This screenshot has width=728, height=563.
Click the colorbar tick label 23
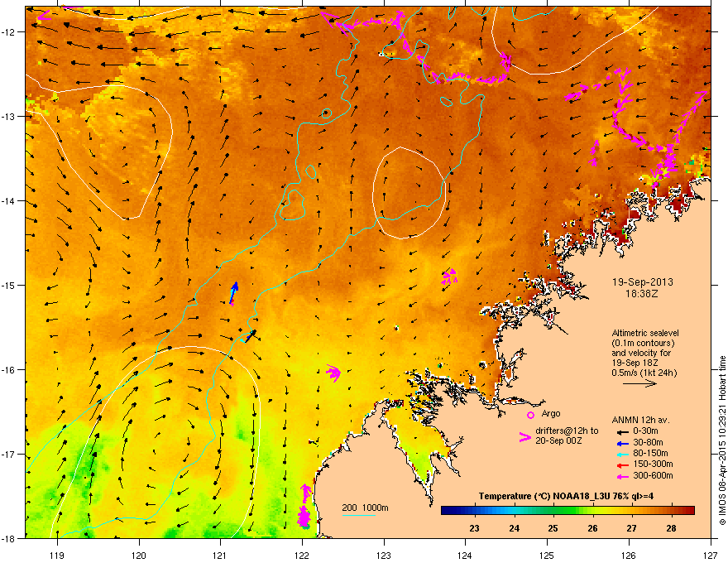(x=475, y=528)
